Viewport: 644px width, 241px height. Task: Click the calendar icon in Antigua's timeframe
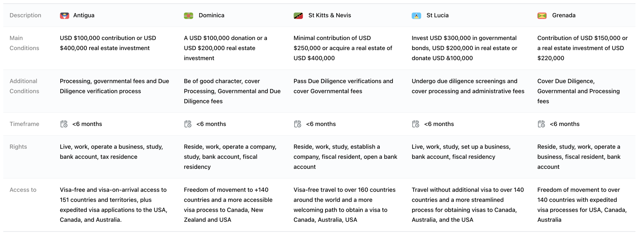[64, 124]
